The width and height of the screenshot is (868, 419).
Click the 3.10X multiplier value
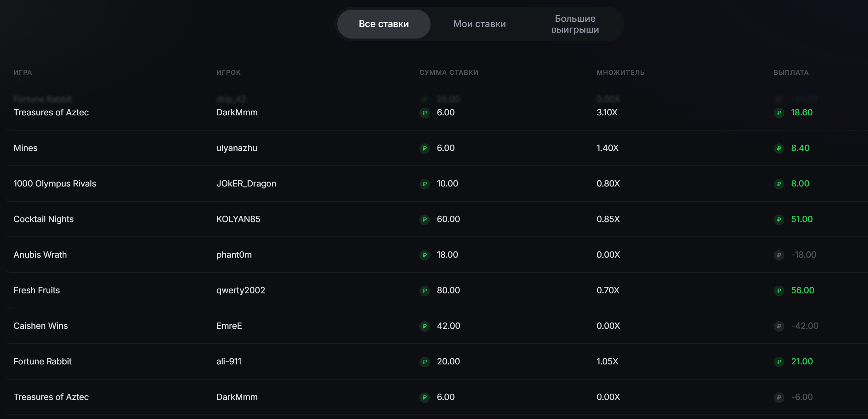(x=607, y=112)
